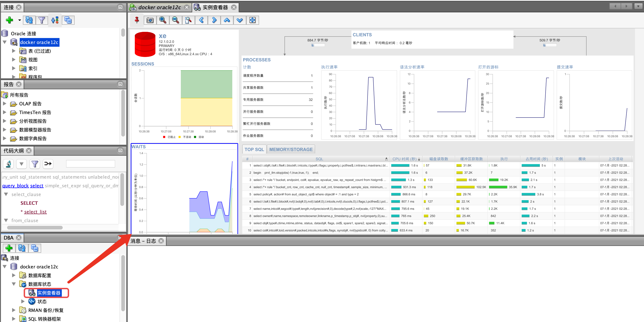Click the green plus new connection icon
This screenshot has height=322, width=644.
(x=10, y=20)
